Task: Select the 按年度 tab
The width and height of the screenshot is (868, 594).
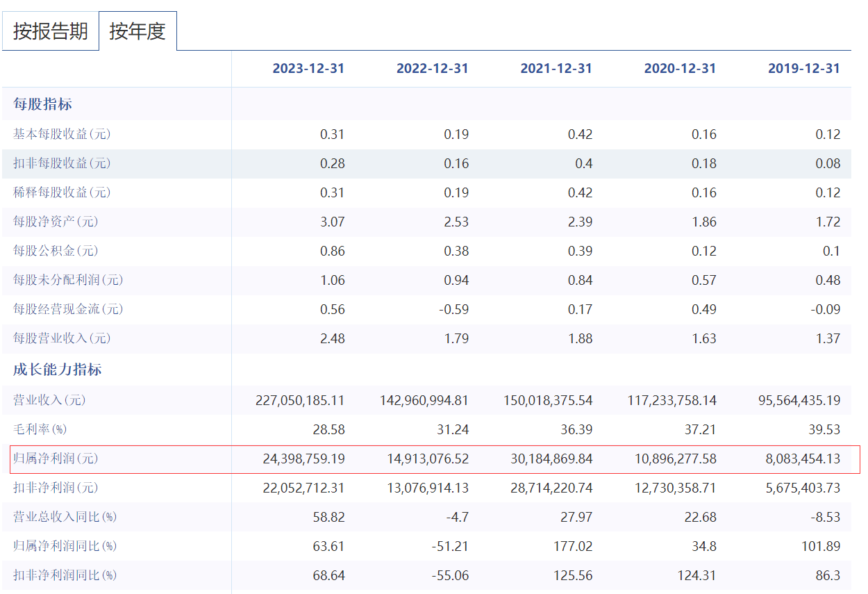Action: pos(137,31)
